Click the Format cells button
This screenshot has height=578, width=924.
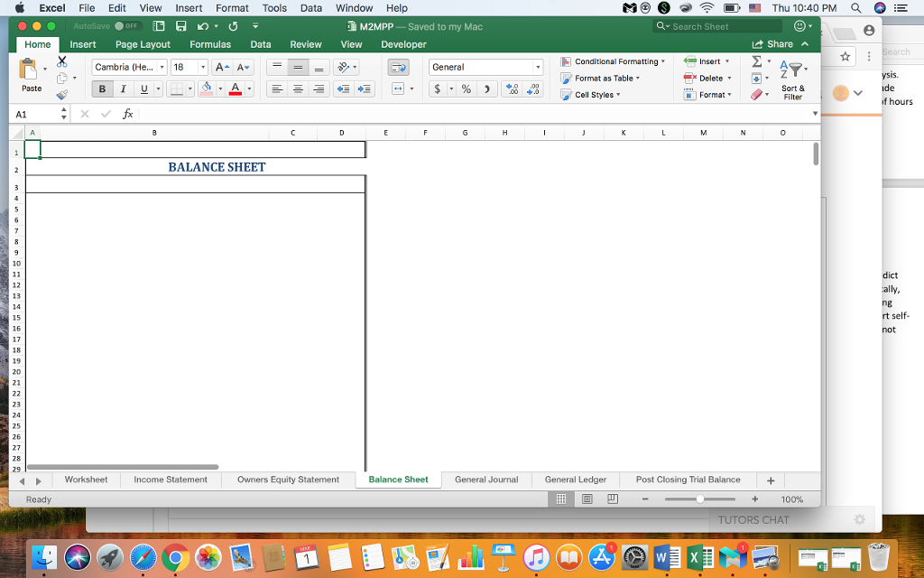click(707, 94)
